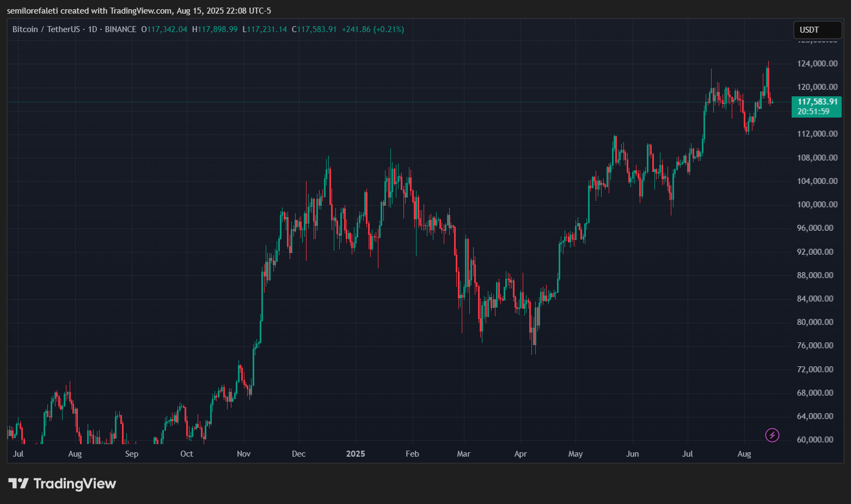The width and height of the screenshot is (851, 504).
Task: Click the current price label 117,583.91
Action: click(x=817, y=102)
